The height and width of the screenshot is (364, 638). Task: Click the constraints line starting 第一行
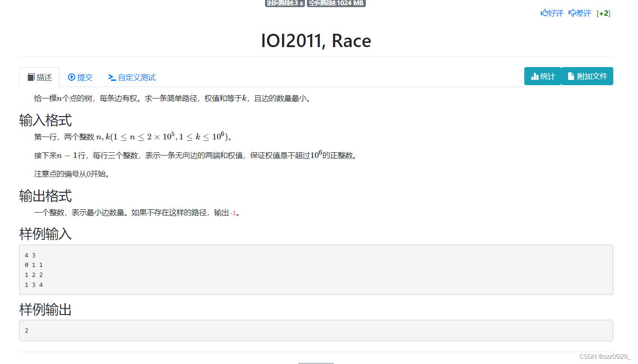[133, 137]
